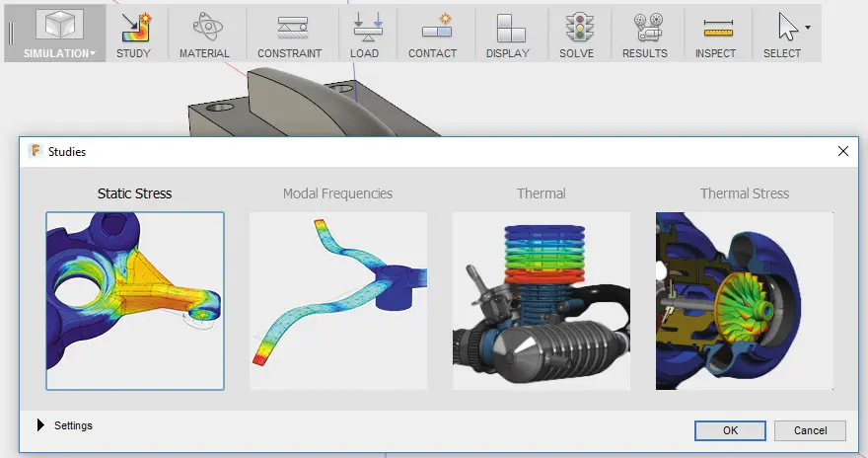Open the Select tool dropdown arrow
The height and width of the screenshot is (458, 868).
point(808,28)
